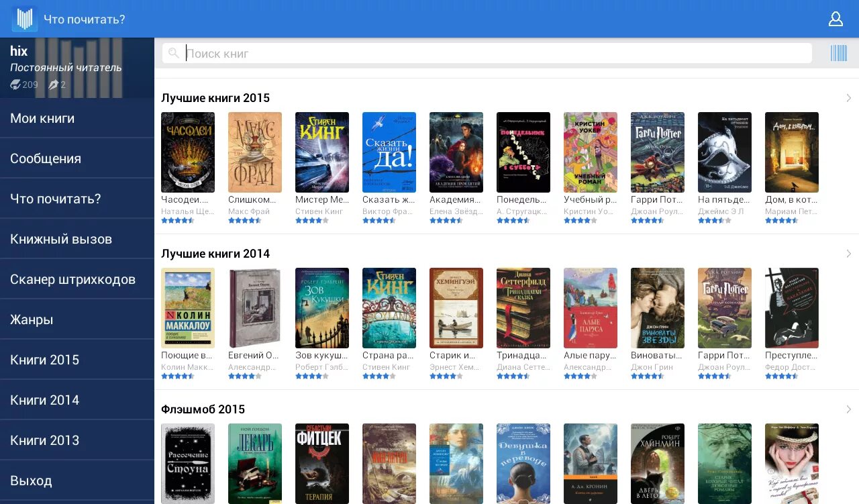Open Алые паруса book cover
The width and height of the screenshot is (859, 504).
[591, 308]
